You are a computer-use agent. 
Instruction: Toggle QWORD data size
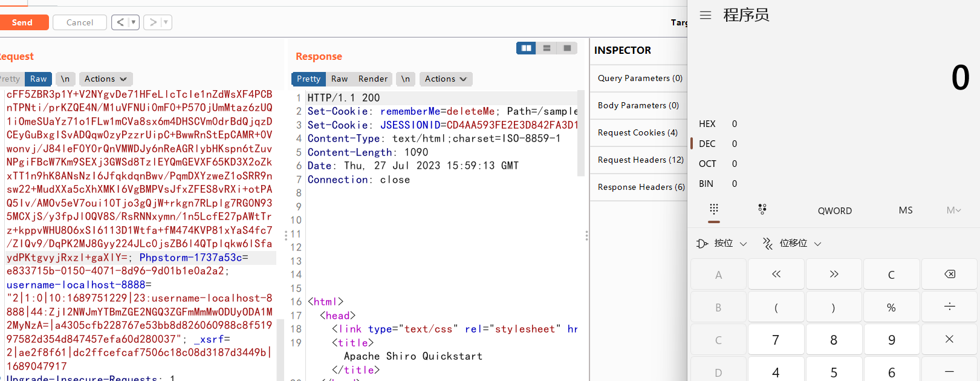pyautogui.click(x=834, y=210)
